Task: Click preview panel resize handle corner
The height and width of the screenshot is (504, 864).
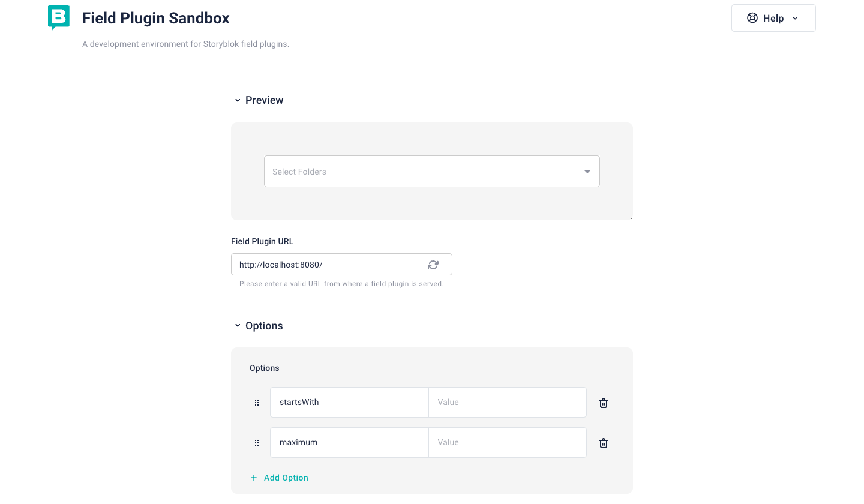Action: click(631, 218)
